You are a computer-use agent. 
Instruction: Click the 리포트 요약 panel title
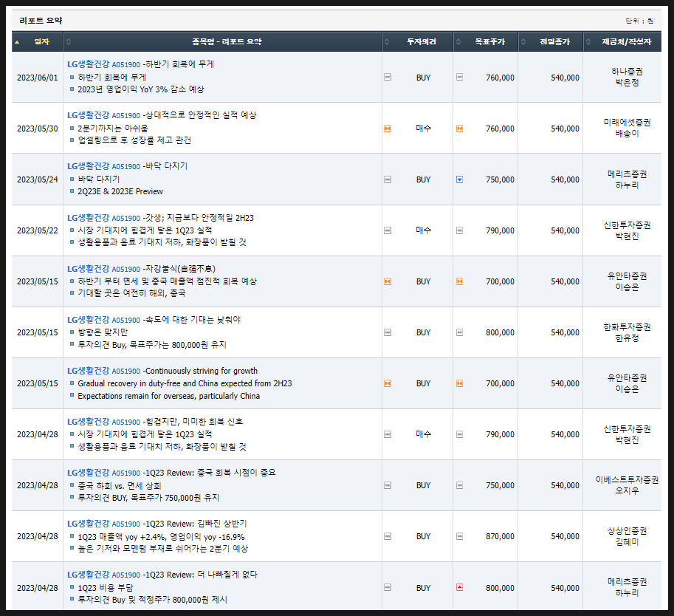point(41,21)
